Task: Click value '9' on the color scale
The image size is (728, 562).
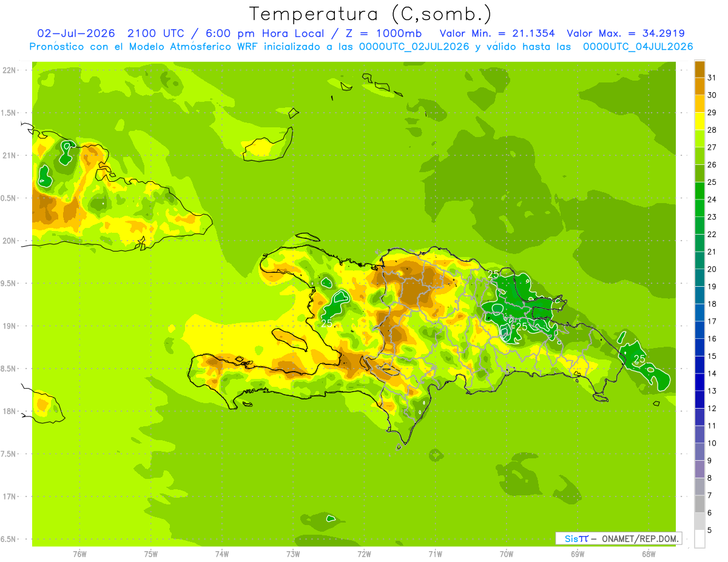Action: point(710,461)
